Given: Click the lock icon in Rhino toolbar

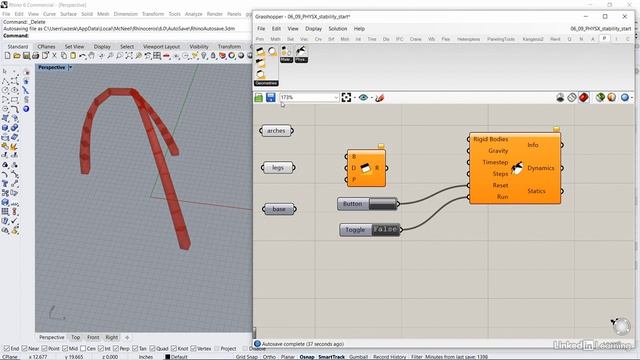Looking at the screenshot, I should (213, 56).
